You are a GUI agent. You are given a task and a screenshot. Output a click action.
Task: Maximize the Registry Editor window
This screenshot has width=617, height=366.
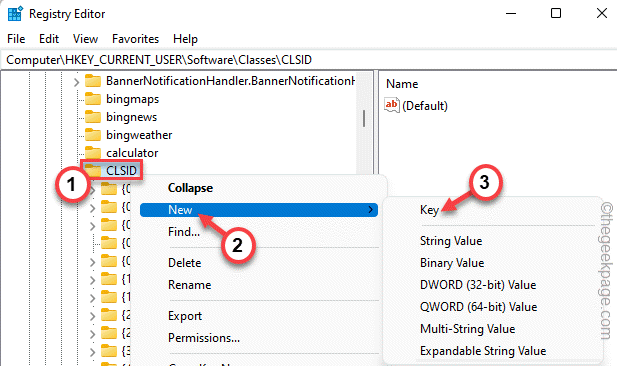point(556,13)
